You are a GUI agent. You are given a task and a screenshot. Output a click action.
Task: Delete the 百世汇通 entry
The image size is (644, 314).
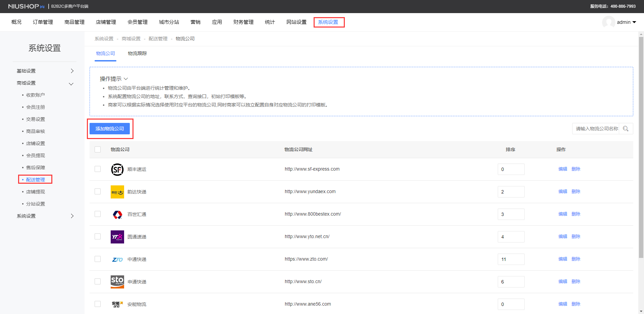click(x=576, y=214)
